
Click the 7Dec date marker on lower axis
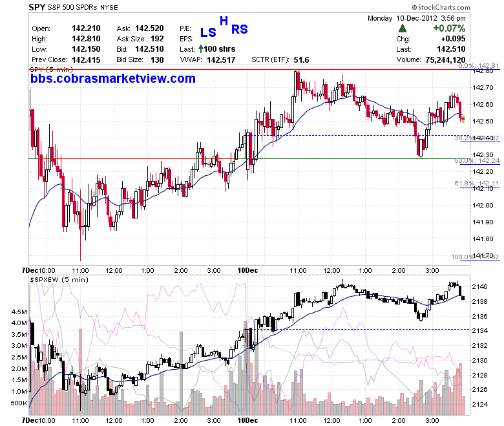(29, 420)
